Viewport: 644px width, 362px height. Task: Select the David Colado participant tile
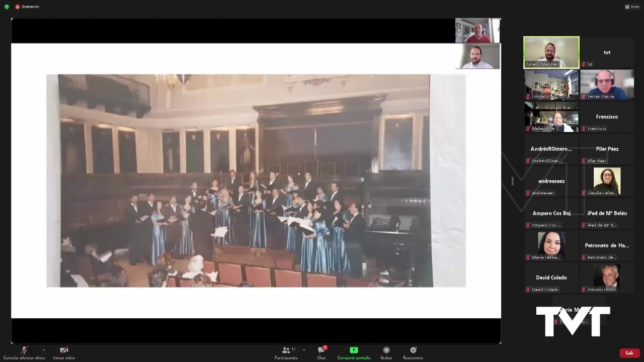click(551, 278)
